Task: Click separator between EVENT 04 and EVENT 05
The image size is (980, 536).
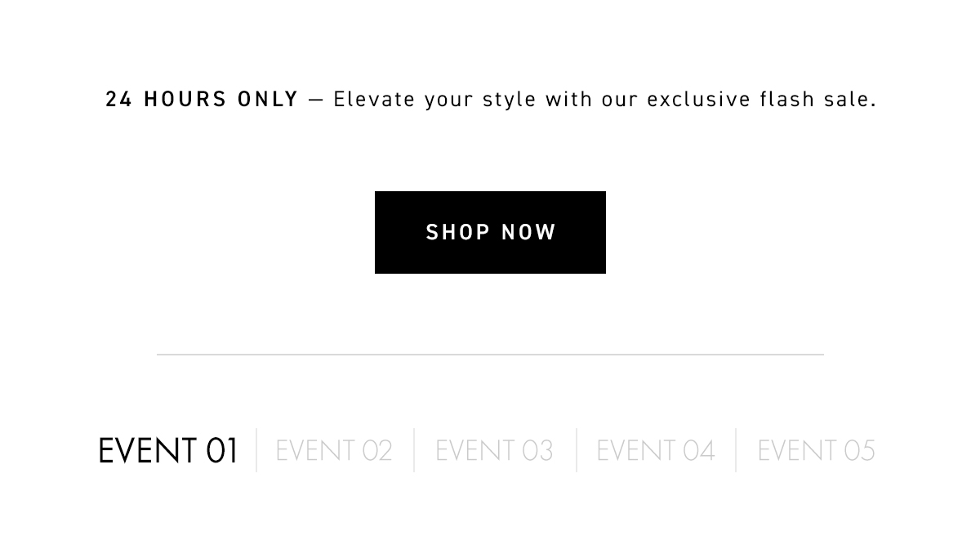Action: point(736,449)
